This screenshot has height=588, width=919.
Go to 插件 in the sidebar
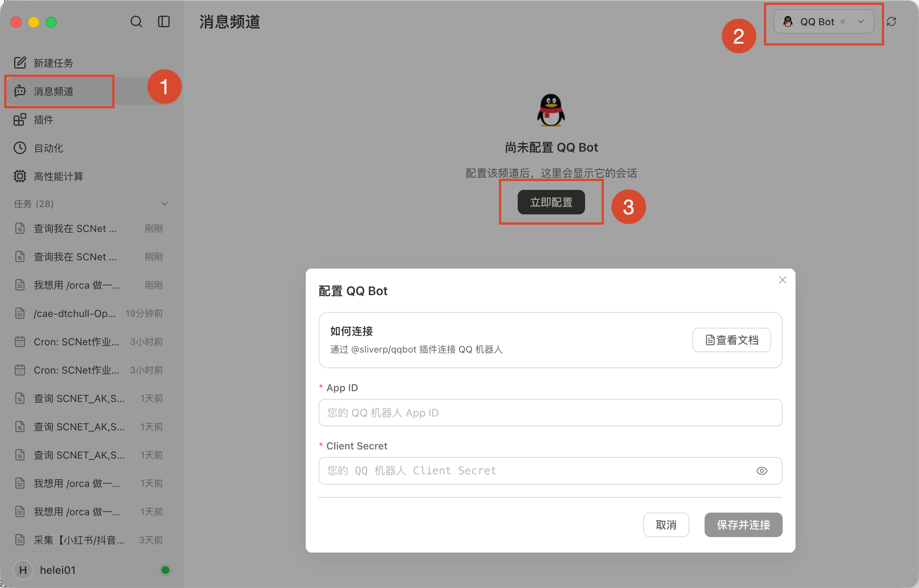(x=92, y=119)
